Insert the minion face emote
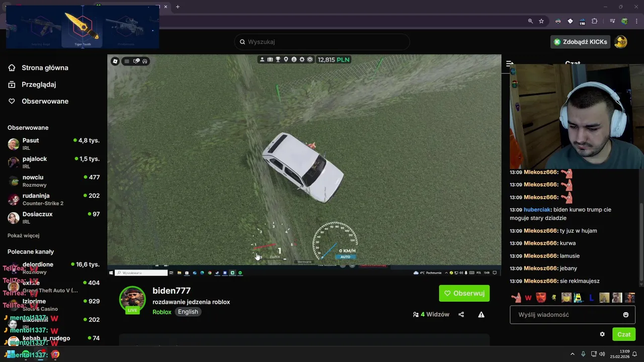The height and width of the screenshot is (362, 644). click(566, 298)
